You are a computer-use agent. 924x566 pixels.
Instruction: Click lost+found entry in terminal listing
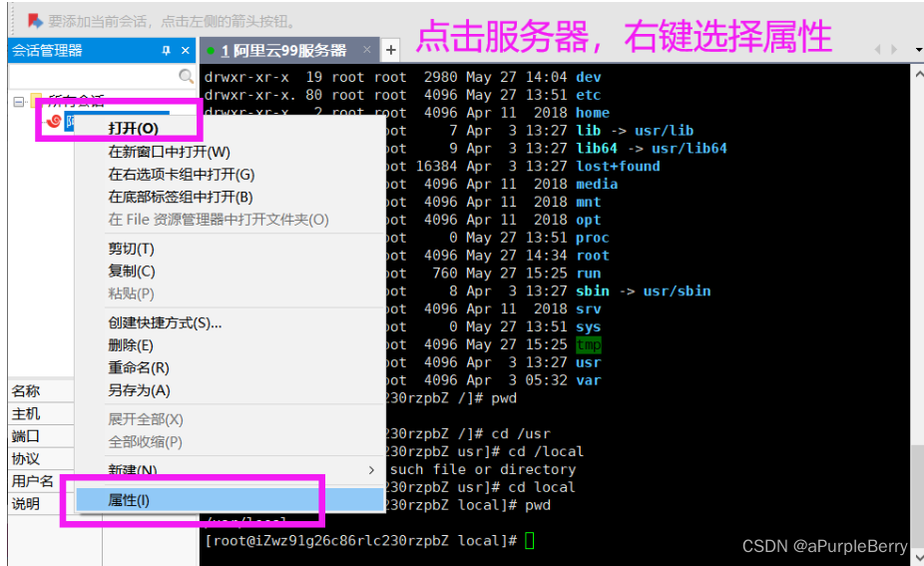click(618, 167)
